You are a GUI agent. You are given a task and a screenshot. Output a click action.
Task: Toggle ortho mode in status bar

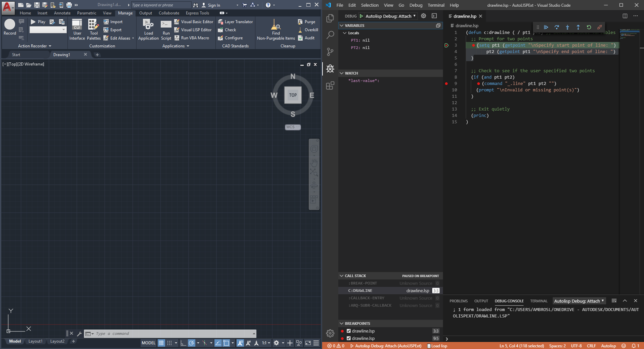click(183, 343)
